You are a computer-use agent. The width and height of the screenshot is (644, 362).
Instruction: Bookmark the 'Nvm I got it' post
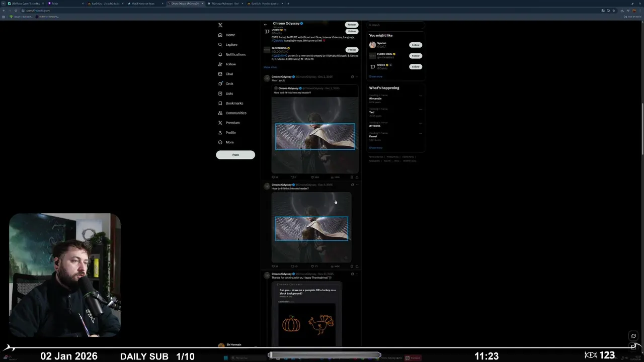pos(352,177)
